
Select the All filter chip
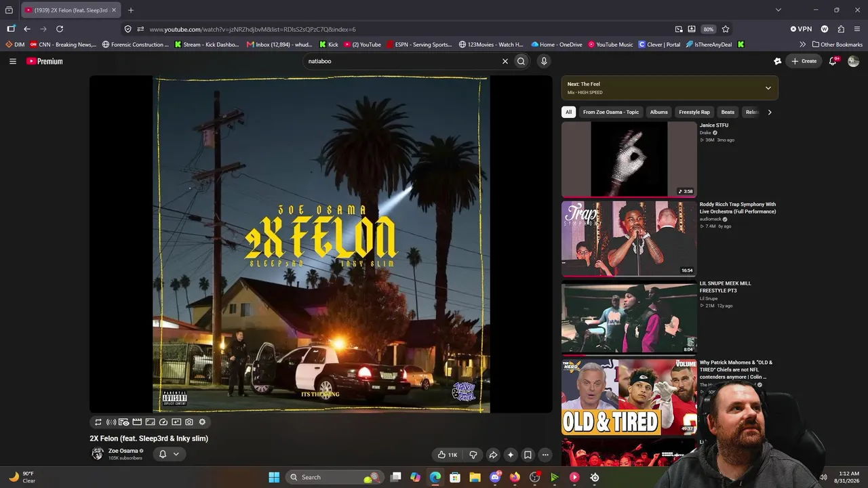[x=568, y=112]
